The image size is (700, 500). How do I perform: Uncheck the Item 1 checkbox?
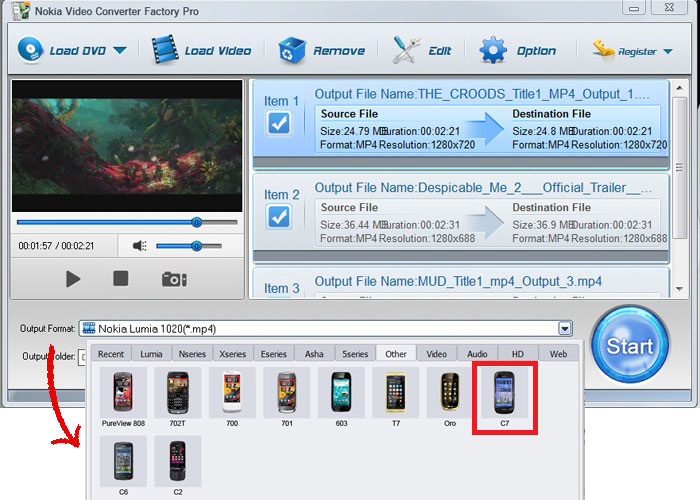point(279,123)
